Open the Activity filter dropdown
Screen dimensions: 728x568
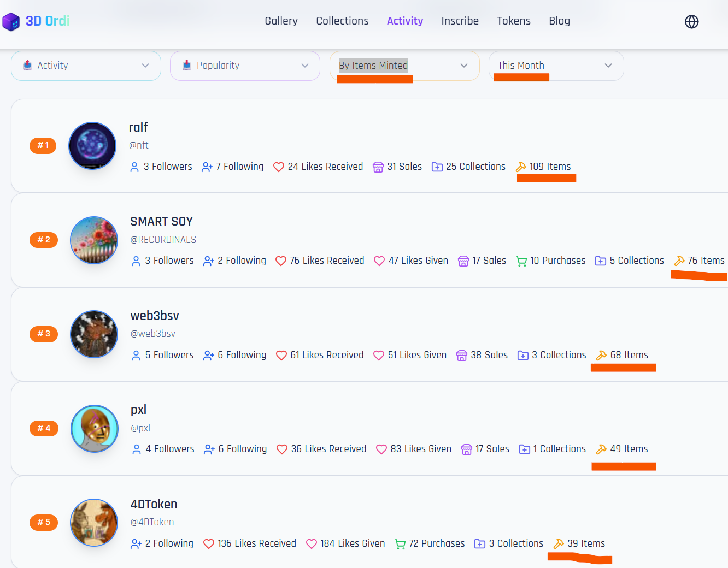(x=86, y=66)
